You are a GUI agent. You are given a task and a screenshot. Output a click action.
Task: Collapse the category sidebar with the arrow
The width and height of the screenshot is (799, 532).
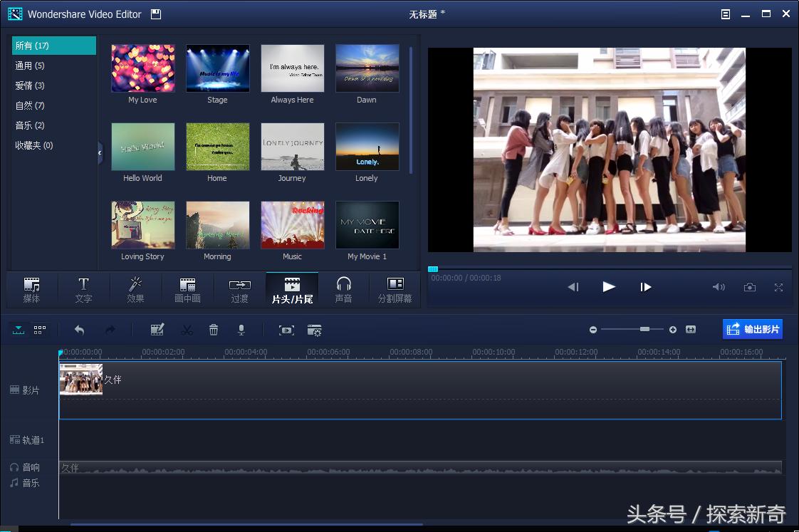(100, 152)
